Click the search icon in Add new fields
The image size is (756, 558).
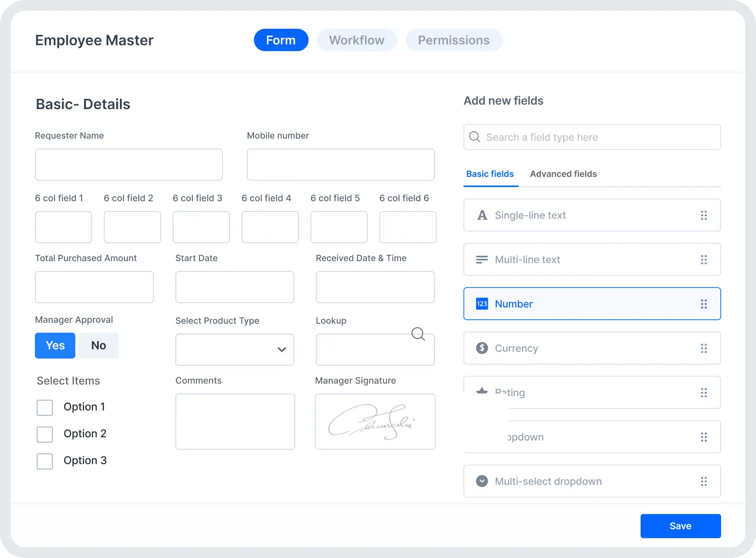coord(475,137)
